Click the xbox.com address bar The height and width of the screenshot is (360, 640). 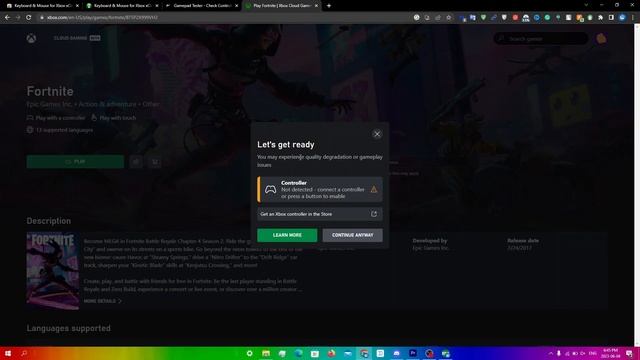(x=224, y=18)
